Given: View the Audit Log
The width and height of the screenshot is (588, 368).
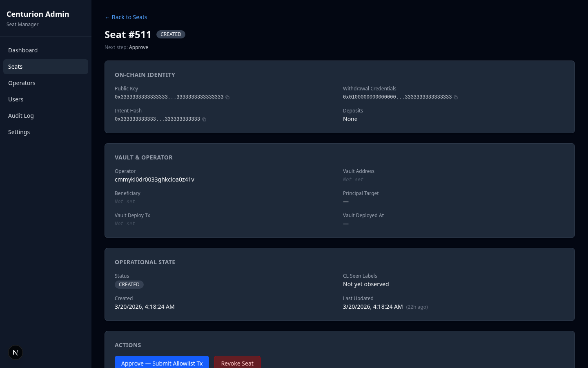Looking at the screenshot, I should [x=21, y=116].
